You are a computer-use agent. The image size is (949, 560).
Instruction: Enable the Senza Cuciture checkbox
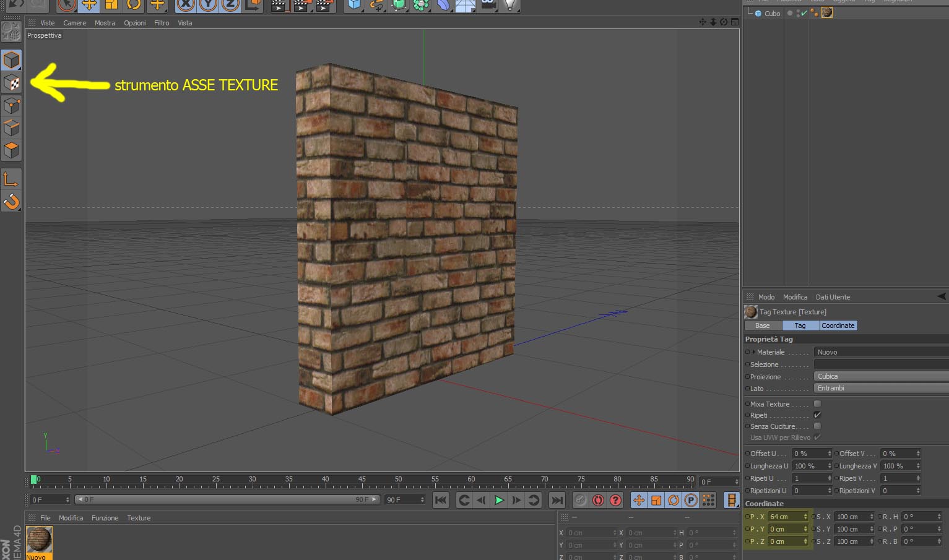[x=817, y=426]
